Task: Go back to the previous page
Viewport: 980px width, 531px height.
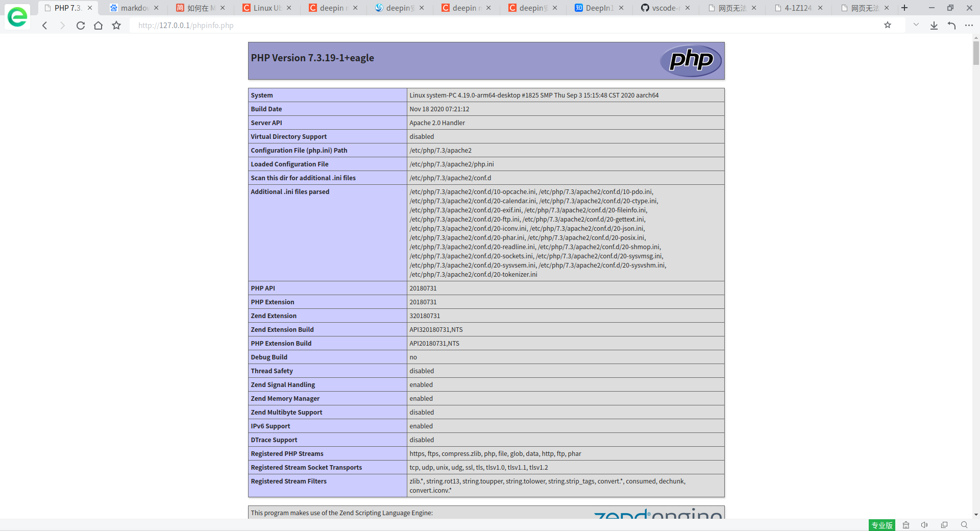Action: (x=45, y=26)
